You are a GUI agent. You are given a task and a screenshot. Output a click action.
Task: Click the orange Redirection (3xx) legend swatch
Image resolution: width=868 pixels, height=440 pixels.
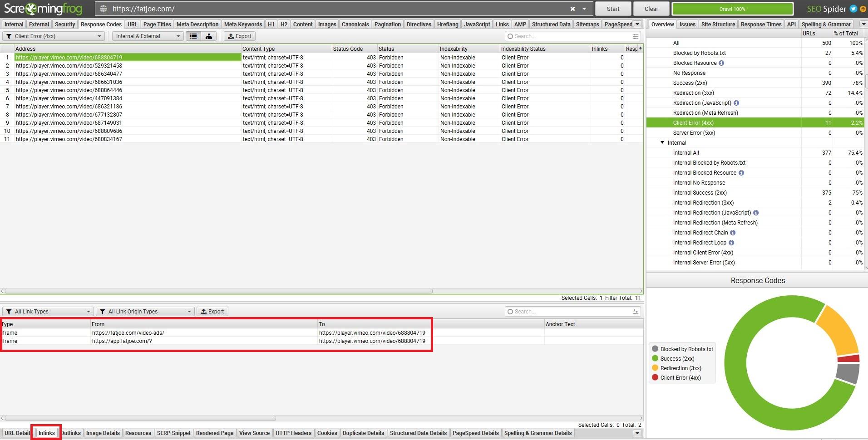[x=655, y=368]
